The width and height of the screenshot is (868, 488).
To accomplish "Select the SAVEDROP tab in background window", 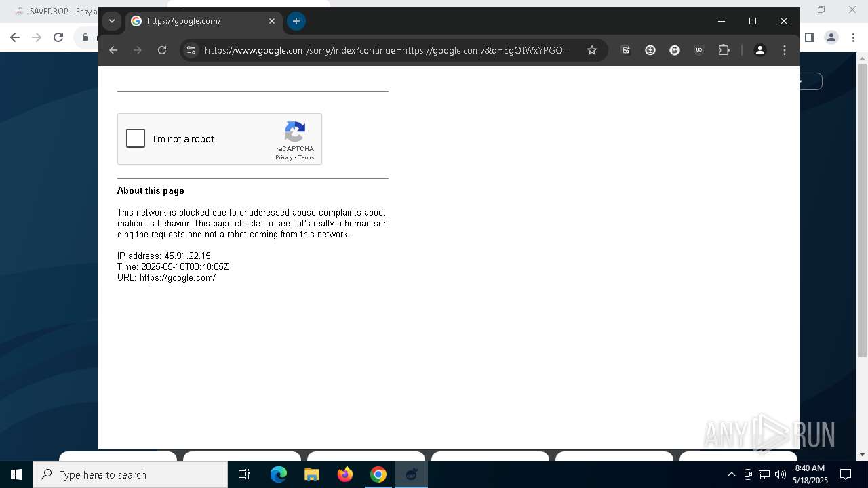I will coord(56,11).
